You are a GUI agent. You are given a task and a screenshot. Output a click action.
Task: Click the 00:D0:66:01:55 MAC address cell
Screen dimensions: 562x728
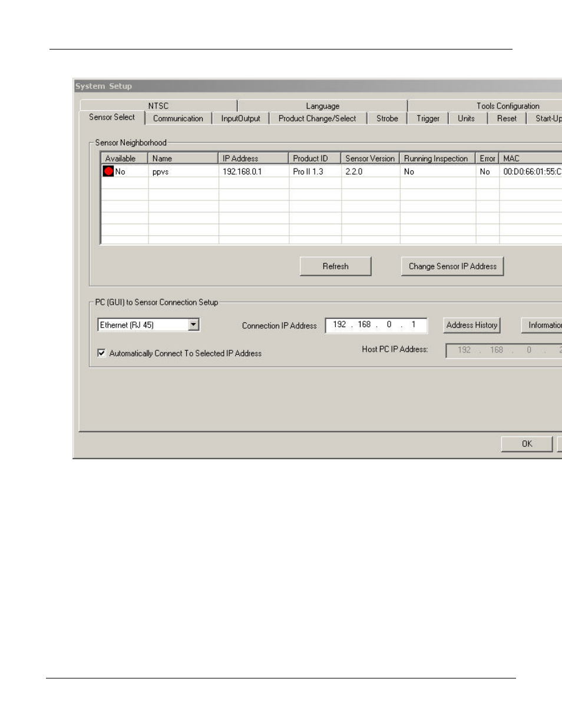(x=531, y=172)
